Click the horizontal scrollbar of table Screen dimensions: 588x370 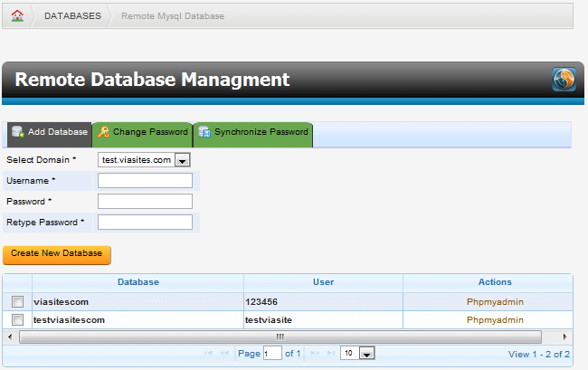pyautogui.click(x=280, y=337)
